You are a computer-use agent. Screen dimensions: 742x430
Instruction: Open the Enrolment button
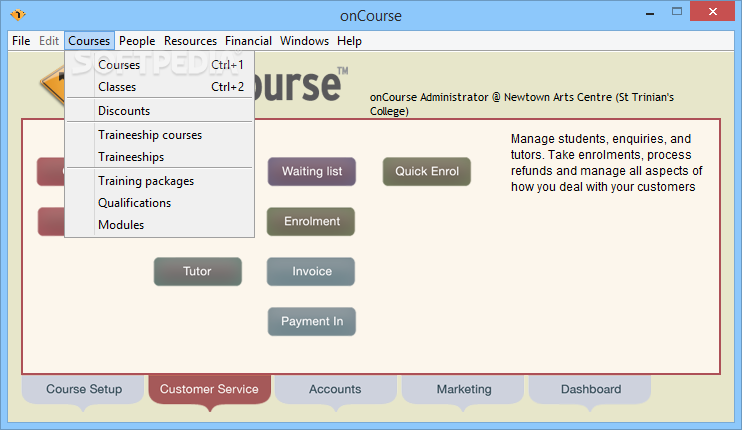click(311, 221)
